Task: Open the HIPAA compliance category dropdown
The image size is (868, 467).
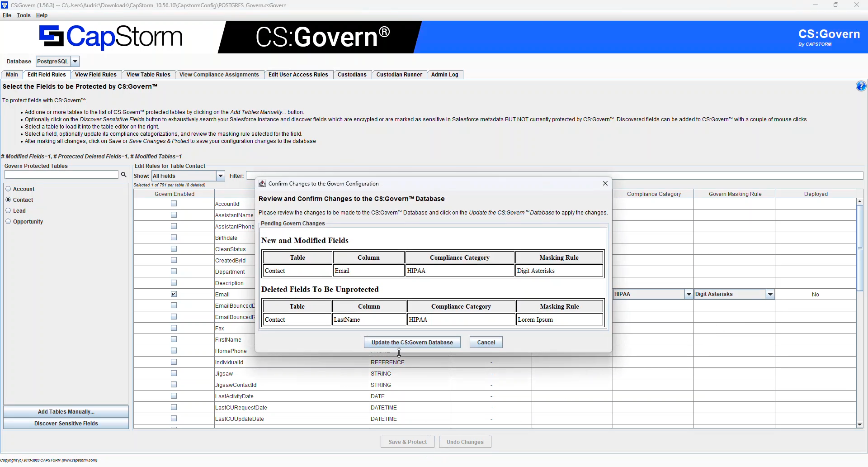Action: click(x=689, y=294)
